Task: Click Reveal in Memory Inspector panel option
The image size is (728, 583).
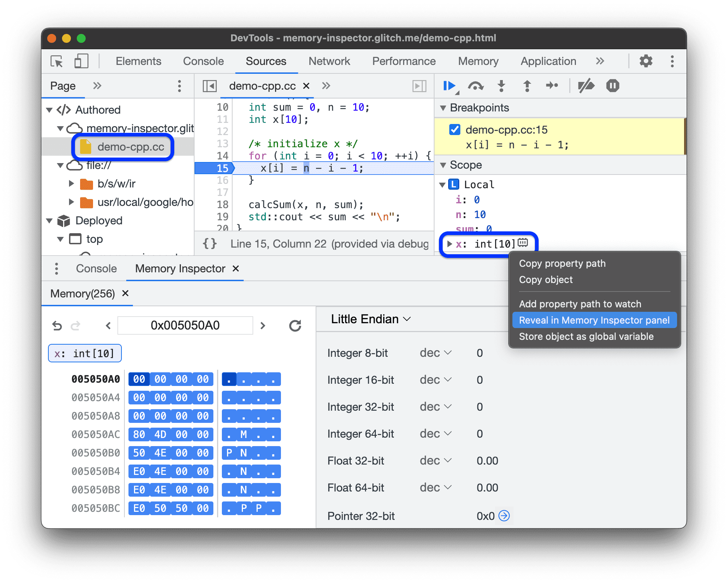Action: coord(593,321)
